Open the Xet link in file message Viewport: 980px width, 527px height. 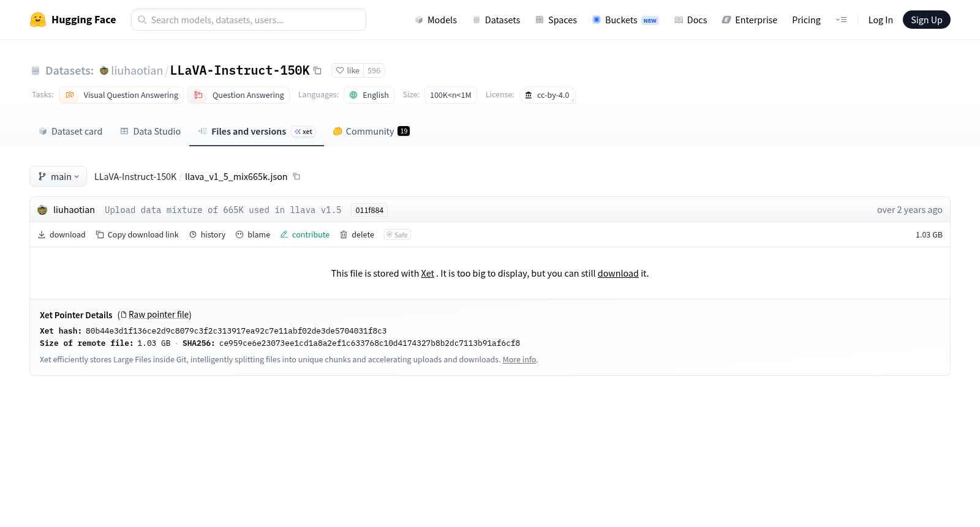coord(428,274)
